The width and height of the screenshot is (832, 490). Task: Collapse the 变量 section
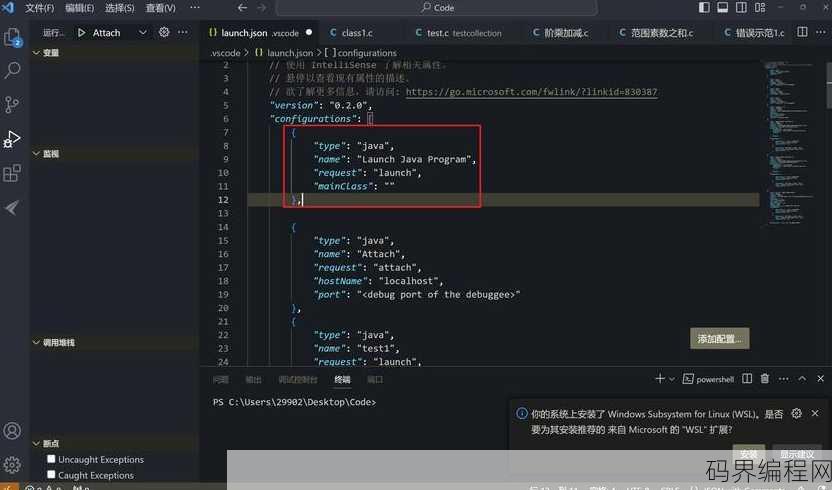pos(37,53)
